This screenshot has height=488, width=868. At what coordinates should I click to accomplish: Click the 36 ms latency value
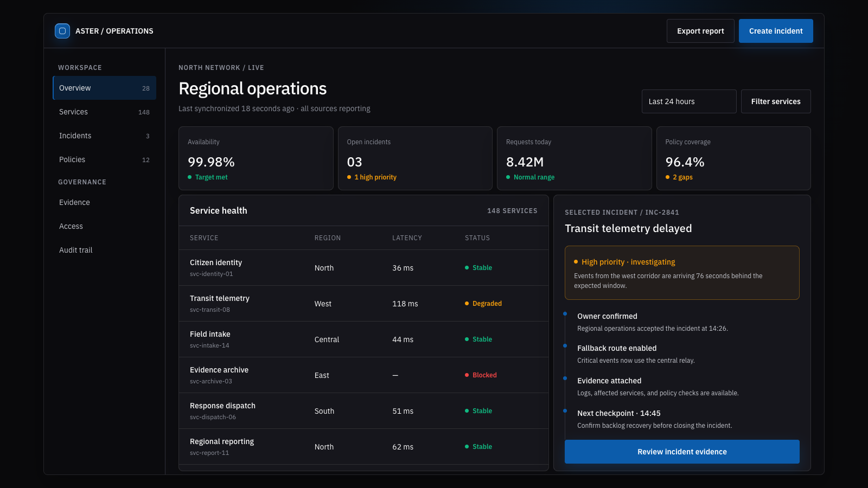[403, 268]
